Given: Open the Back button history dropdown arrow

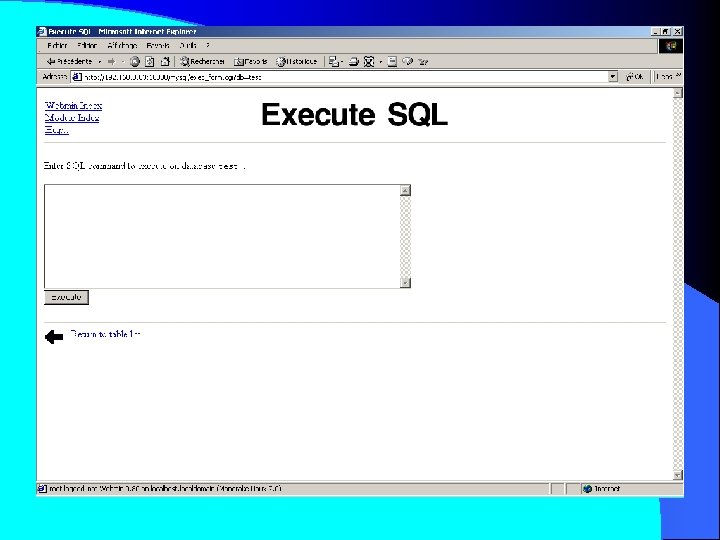Looking at the screenshot, I should pyautogui.click(x=100, y=62).
